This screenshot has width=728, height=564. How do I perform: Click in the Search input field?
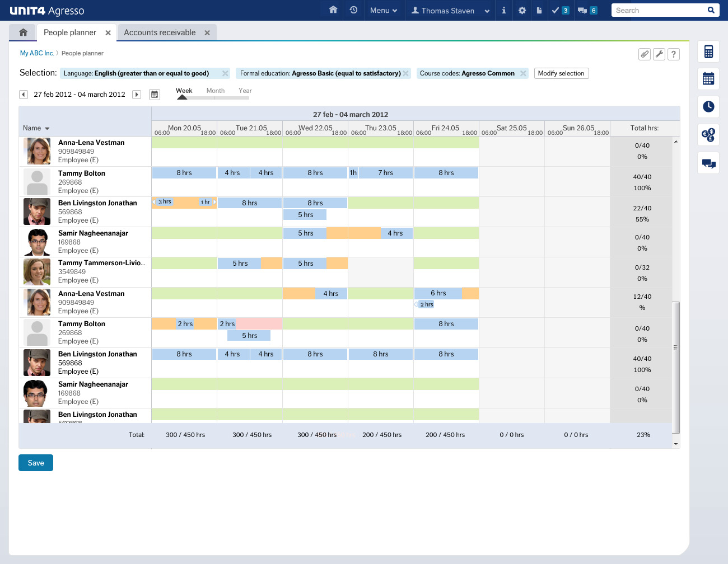659,10
